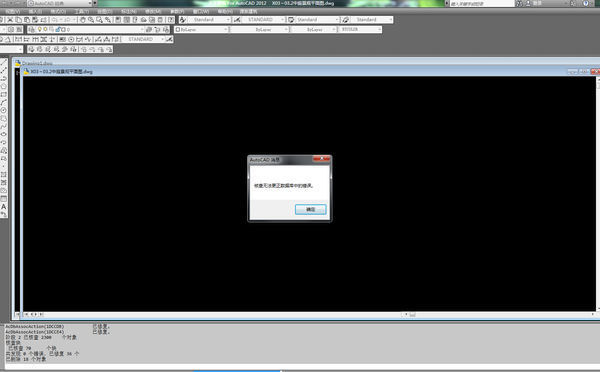Select the Construction Line tool
Viewport: 600px width, 372px height.
tap(3, 70)
